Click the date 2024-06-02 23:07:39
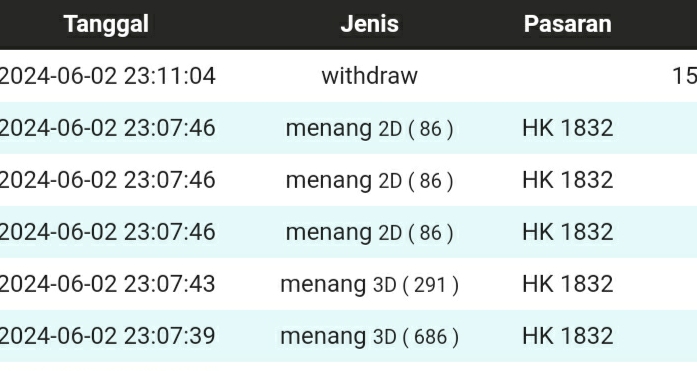 [107, 336]
